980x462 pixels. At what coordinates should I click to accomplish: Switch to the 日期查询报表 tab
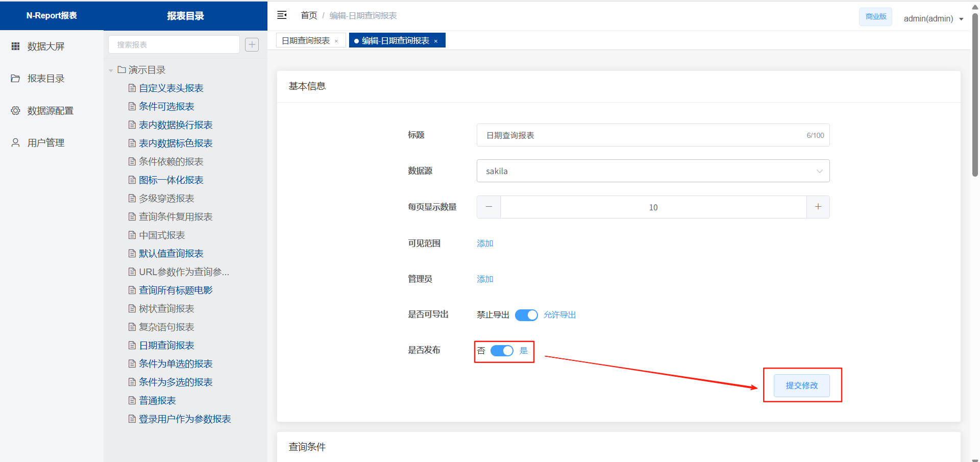tap(306, 40)
